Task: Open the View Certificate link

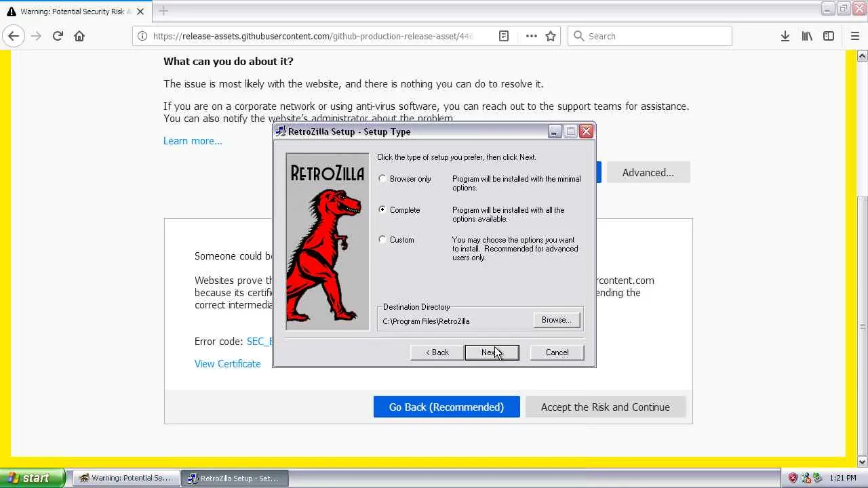Action: (x=228, y=364)
